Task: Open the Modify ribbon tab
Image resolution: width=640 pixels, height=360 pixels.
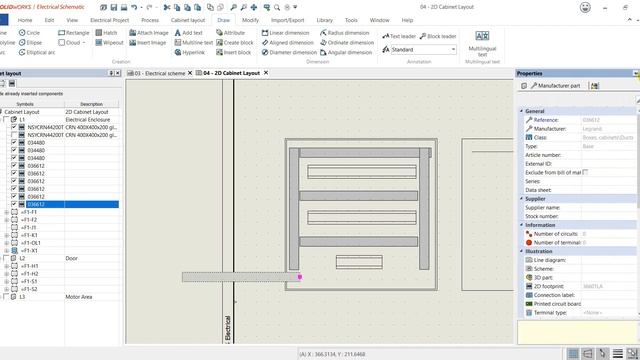Action: [x=250, y=20]
